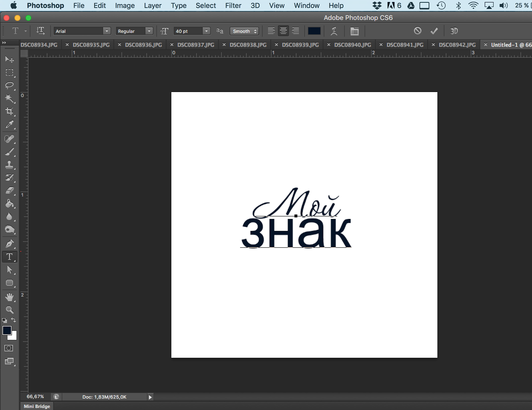Viewport: 532px width, 410px height.
Task: Select the Path Selection tool
Action: (9, 270)
